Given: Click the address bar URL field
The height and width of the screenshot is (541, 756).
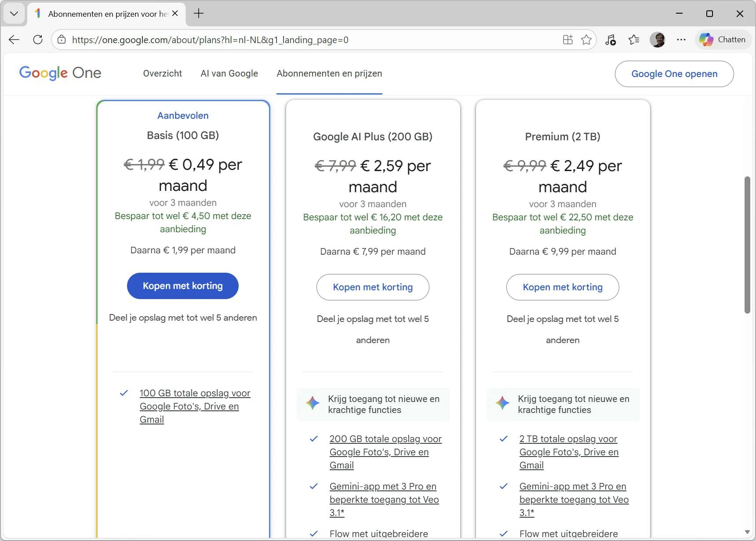Looking at the screenshot, I should click(308, 40).
